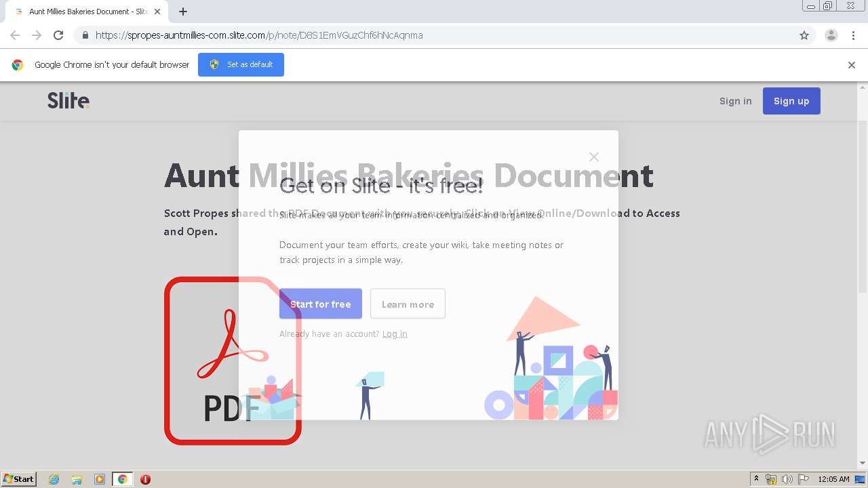This screenshot has height=488, width=868.
Task: Click Chrome icon in taskbar
Action: (122, 479)
